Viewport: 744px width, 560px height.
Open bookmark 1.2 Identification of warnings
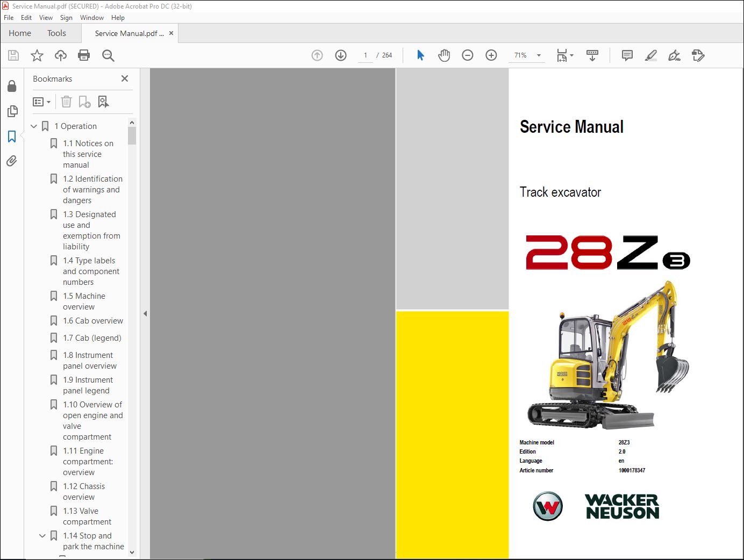click(x=92, y=190)
